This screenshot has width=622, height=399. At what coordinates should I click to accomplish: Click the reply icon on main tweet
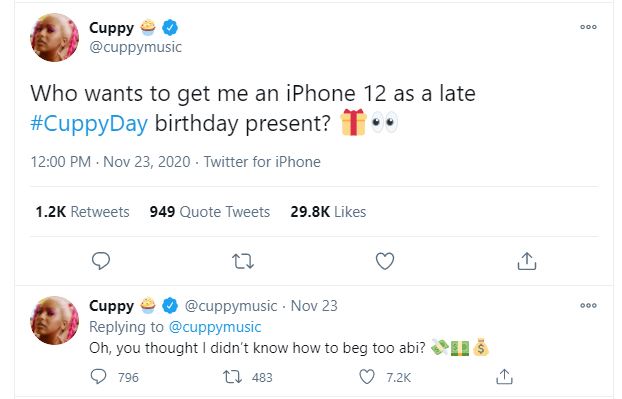click(x=101, y=261)
